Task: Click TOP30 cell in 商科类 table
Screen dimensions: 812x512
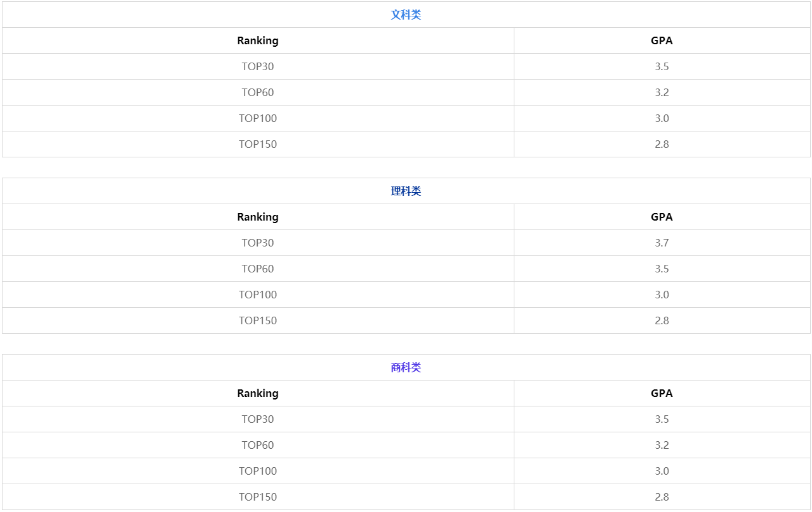Action: click(x=258, y=419)
